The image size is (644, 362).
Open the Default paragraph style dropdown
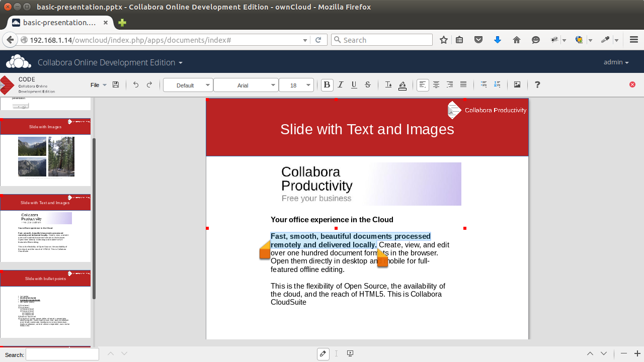[x=188, y=85]
